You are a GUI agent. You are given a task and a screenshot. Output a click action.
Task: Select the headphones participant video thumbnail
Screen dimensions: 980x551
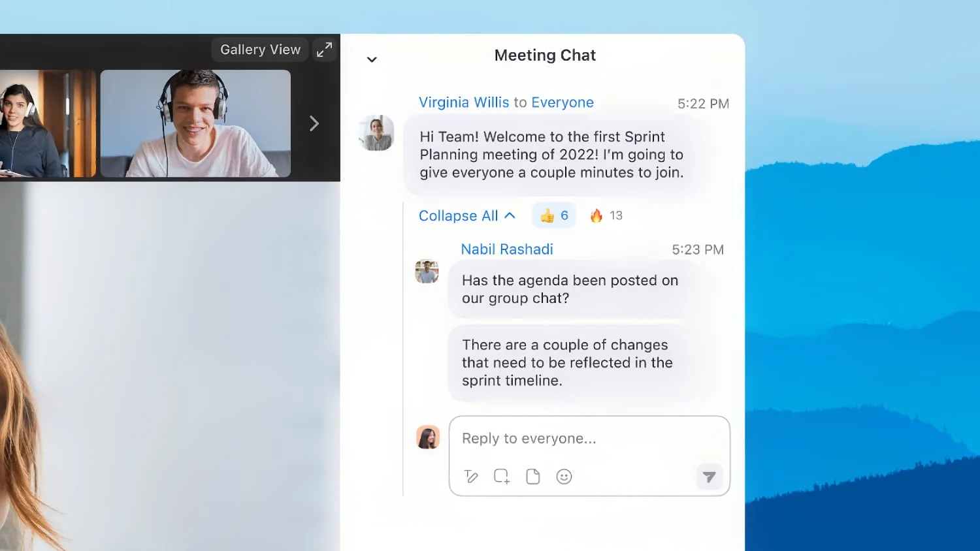[195, 123]
